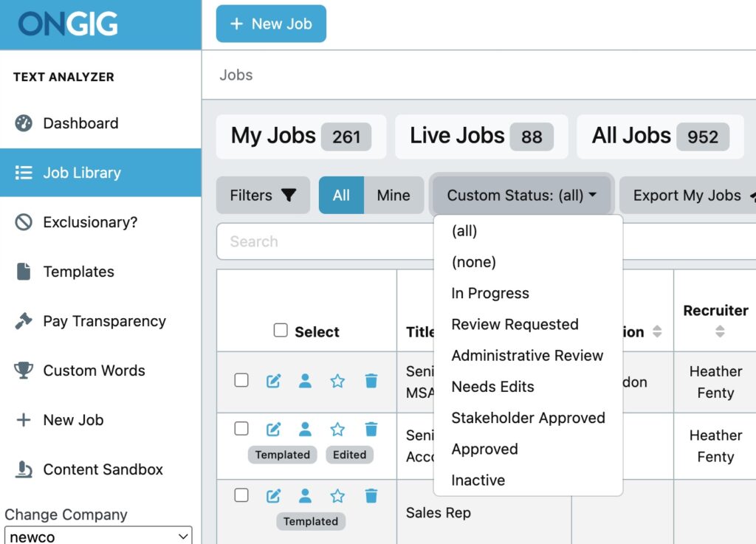Switch to the Mine jobs toggle
This screenshot has height=544, width=756.
pos(394,196)
